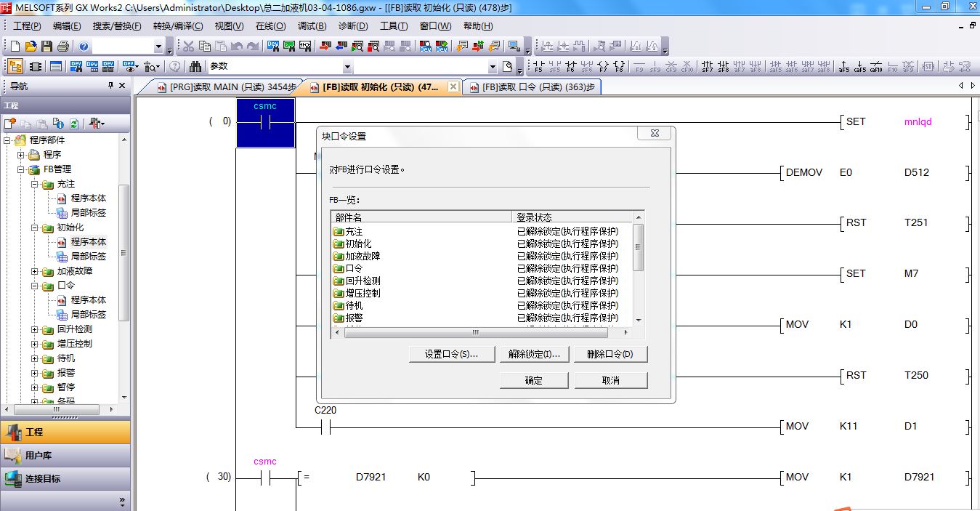
Task: Click the Open project folder icon
Action: [31, 47]
